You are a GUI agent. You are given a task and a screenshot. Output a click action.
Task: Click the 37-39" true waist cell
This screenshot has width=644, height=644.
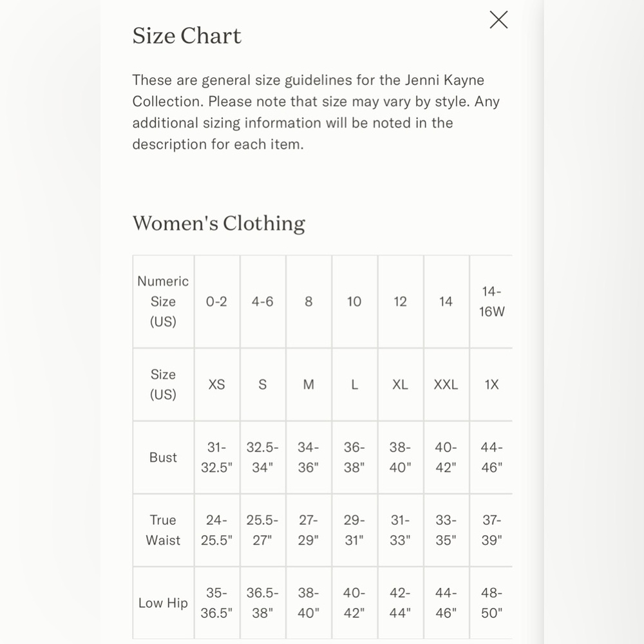coord(491,530)
